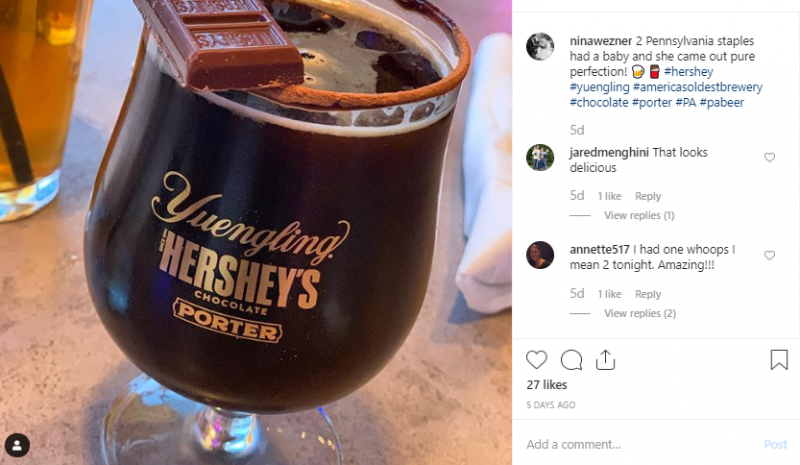Like jaredmenghini's comment heart
The width and height of the screenshot is (800, 465).
769,157
